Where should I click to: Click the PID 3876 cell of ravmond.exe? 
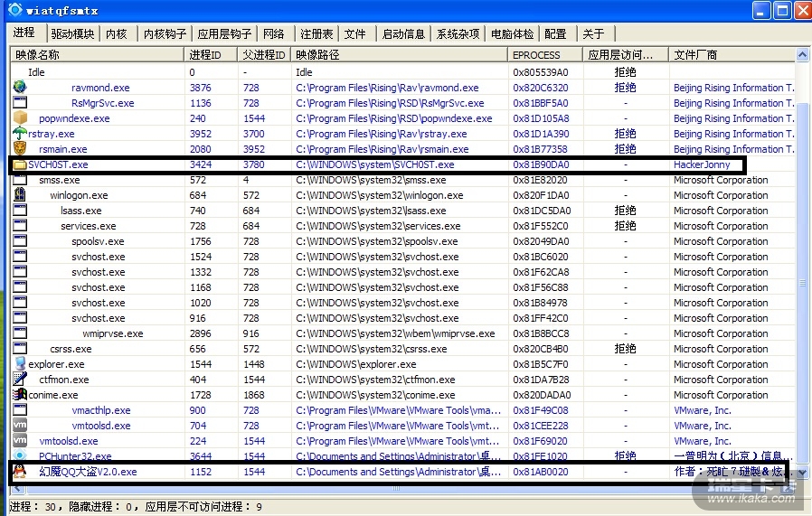pos(201,88)
